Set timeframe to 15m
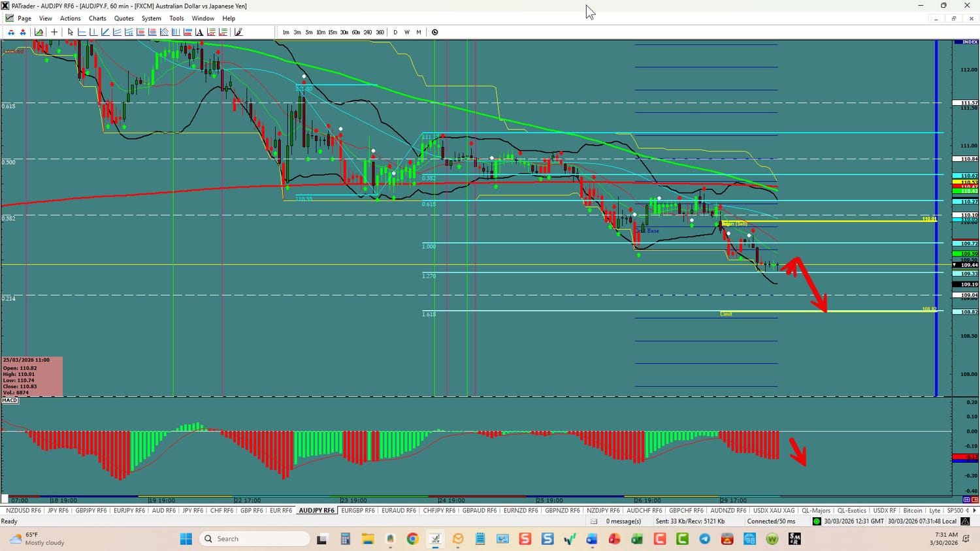This screenshot has width=980, height=551. point(332,32)
